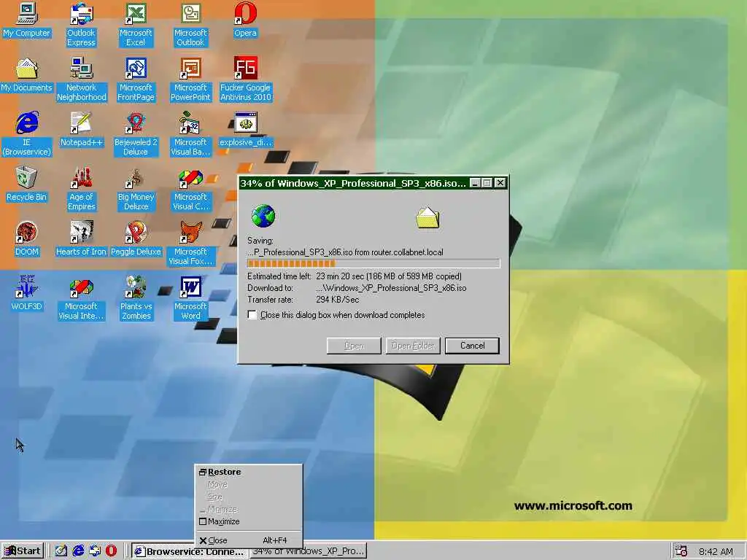Launch Opera from Quick Launch bar
This screenshot has width=747, height=560.
point(111,551)
